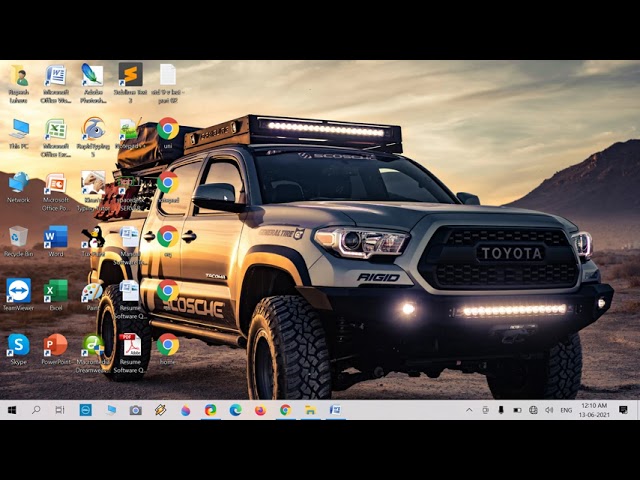Image resolution: width=640 pixels, height=480 pixels.
Task: Open Network icon
Action: [x=18, y=183]
